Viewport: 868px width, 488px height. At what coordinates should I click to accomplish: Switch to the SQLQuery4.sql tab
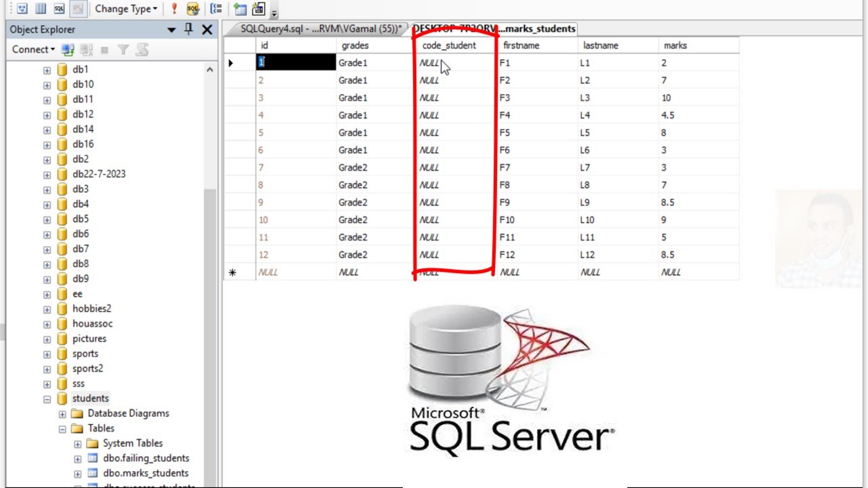click(320, 28)
